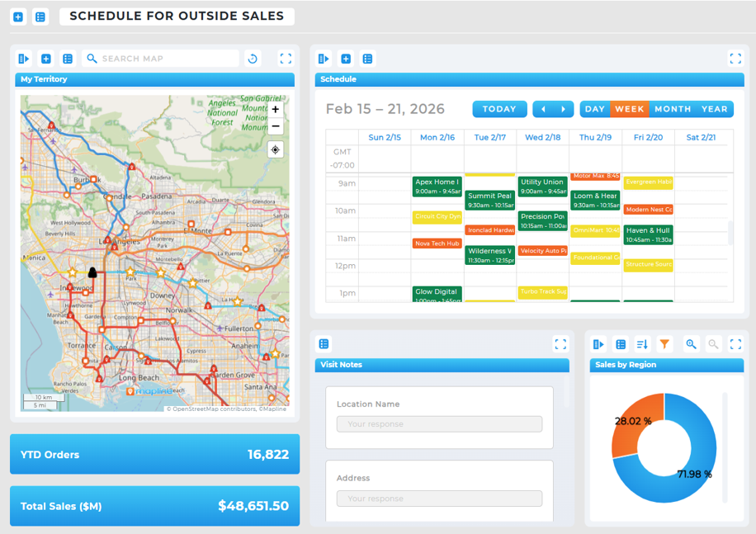756x534 pixels.
Task: Expand the map to fullscreen
Action: [x=286, y=59]
